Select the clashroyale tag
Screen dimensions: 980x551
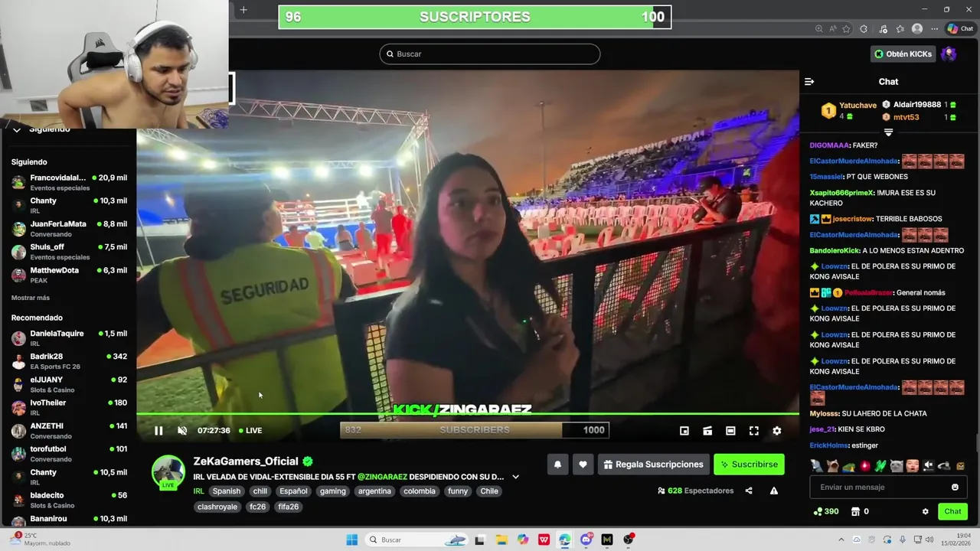(217, 507)
